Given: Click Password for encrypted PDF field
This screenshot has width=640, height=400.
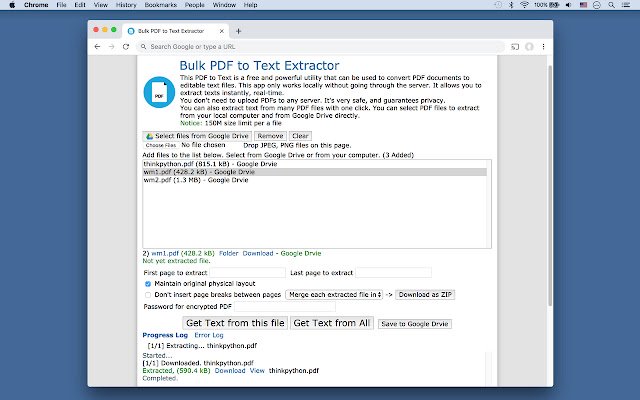Looking at the screenshot, I should tap(285, 307).
